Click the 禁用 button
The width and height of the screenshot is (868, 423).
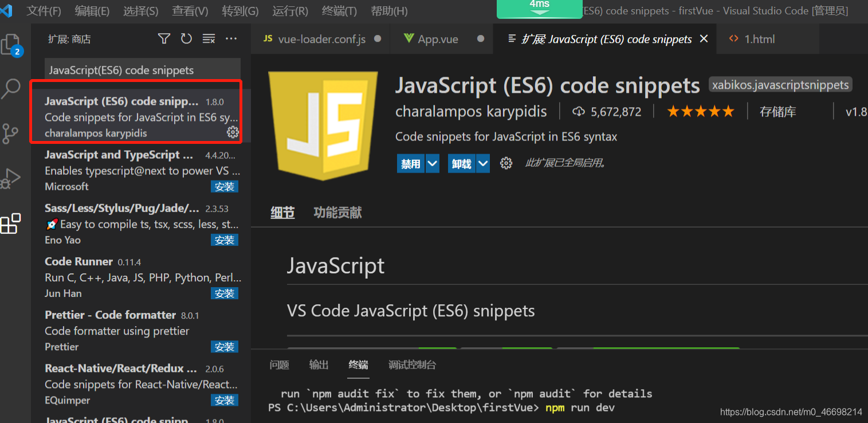click(411, 163)
